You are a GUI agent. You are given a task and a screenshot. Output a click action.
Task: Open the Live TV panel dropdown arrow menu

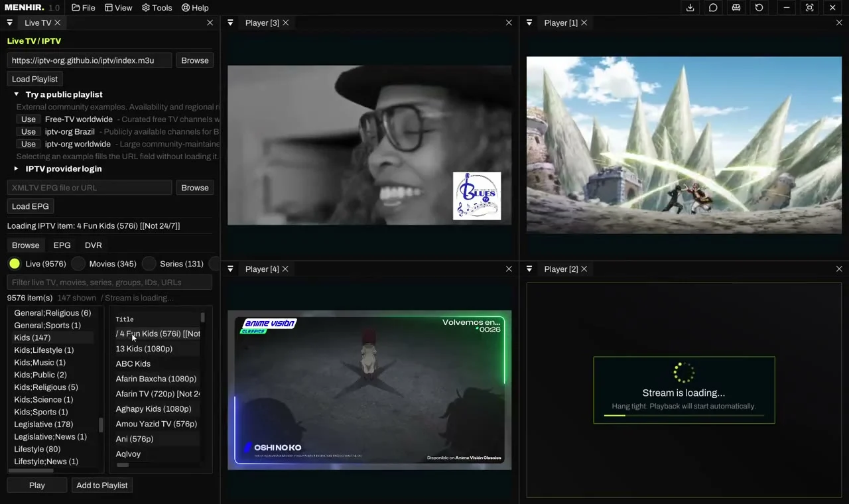[x=10, y=23]
